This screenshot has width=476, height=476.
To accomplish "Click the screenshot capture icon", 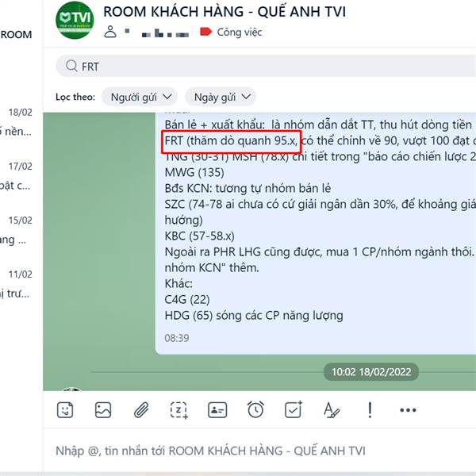I will click(x=178, y=410).
